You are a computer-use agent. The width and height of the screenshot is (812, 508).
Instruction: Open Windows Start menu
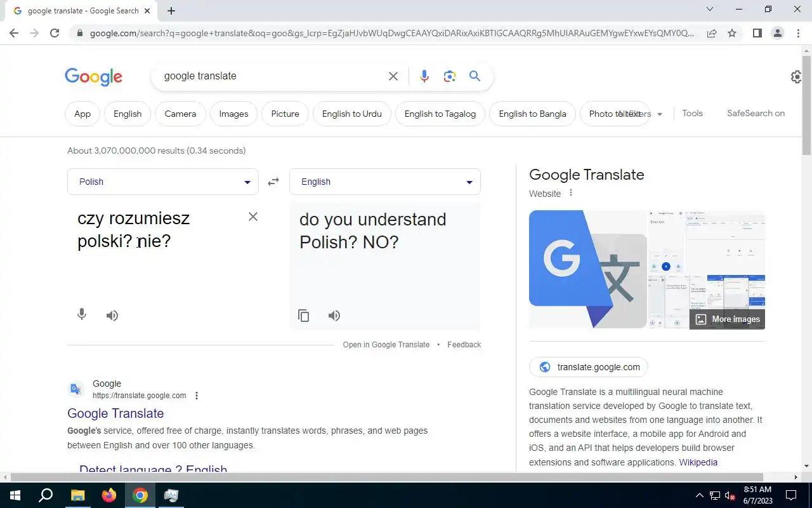15,495
